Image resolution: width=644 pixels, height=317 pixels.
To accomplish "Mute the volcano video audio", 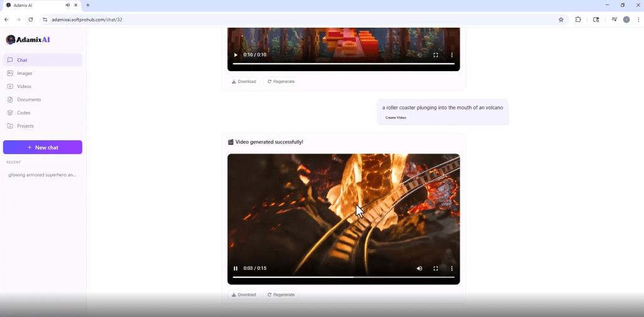I will pyautogui.click(x=419, y=269).
